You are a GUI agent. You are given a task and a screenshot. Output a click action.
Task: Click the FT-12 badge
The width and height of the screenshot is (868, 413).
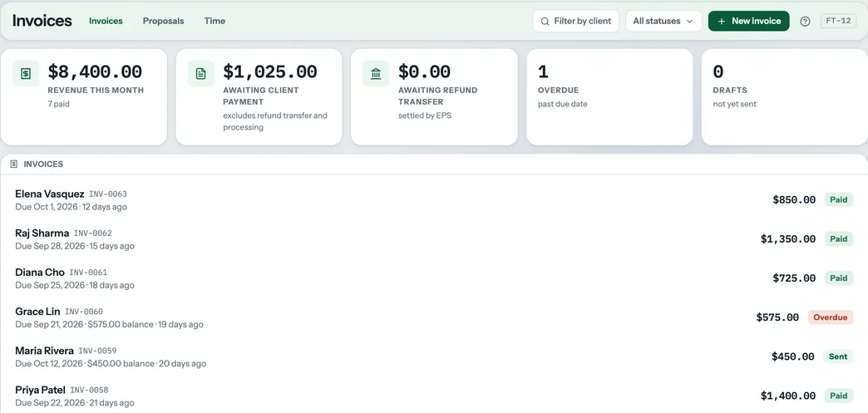(838, 21)
